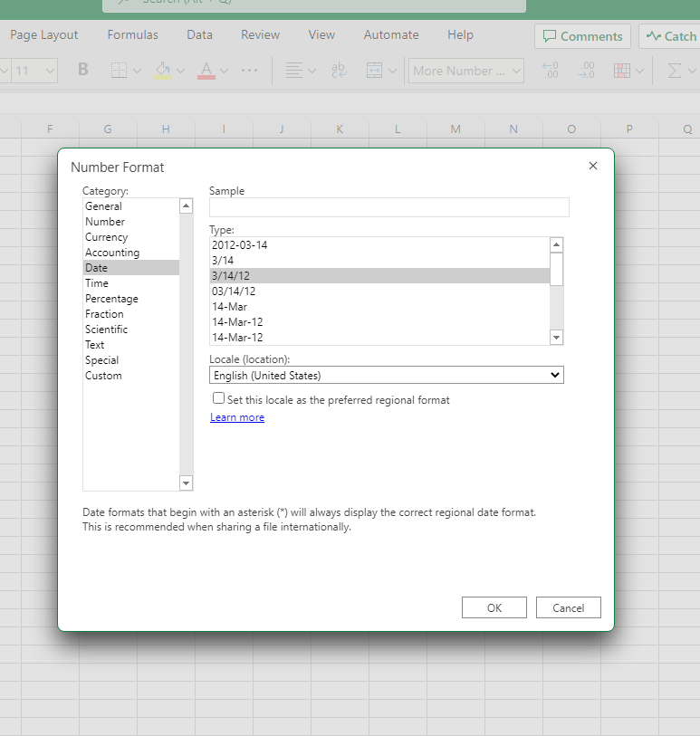Image resolution: width=700 pixels, height=736 pixels.
Task: Select Currency in the Category list
Action: (x=107, y=237)
